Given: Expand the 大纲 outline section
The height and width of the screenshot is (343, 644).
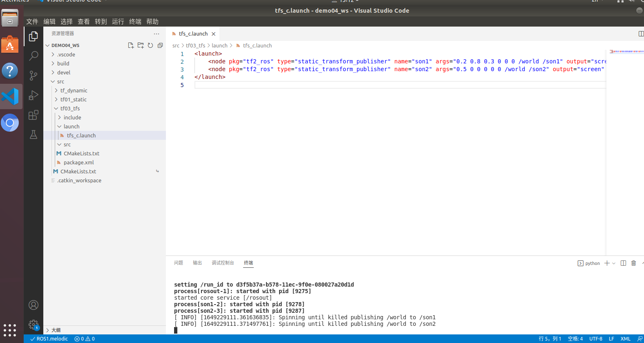Looking at the screenshot, I should [105, 330].
